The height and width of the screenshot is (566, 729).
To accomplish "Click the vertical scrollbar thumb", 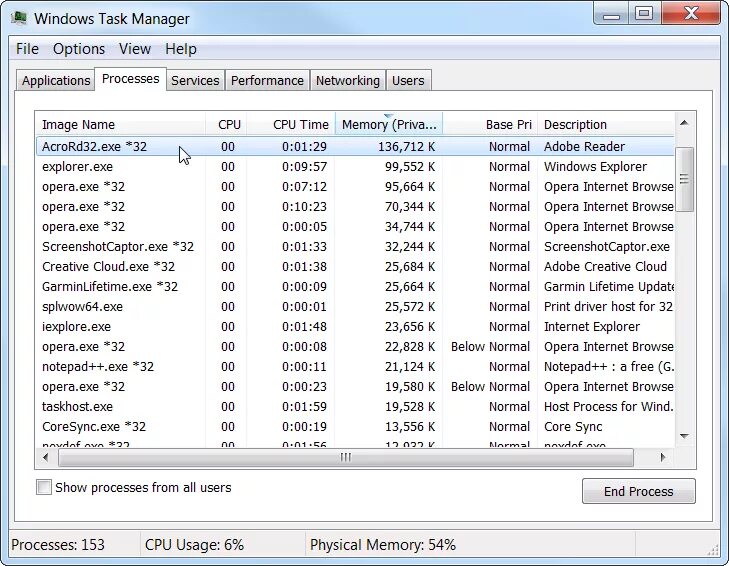I will coord(684,179).
